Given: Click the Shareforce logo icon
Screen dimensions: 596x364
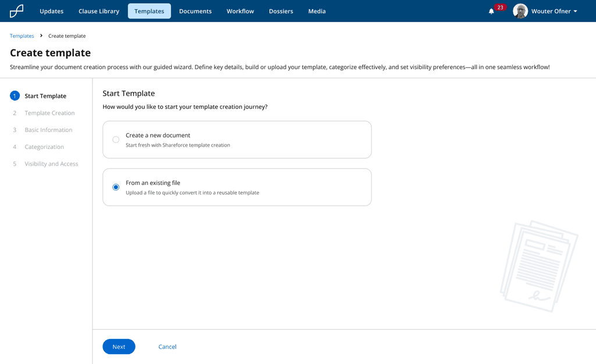Looking at the screenshot, I should [16, 11].
